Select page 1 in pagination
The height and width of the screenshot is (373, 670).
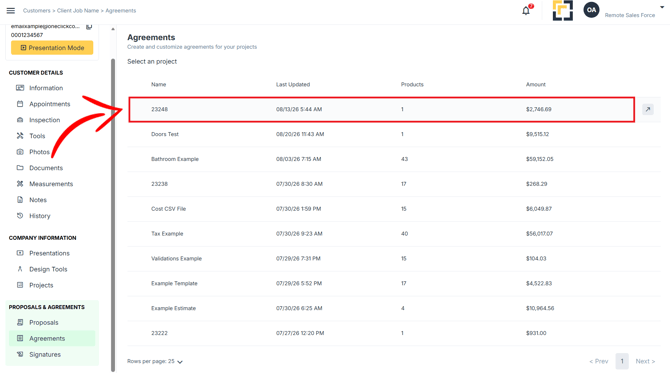[x=622, y=361]
